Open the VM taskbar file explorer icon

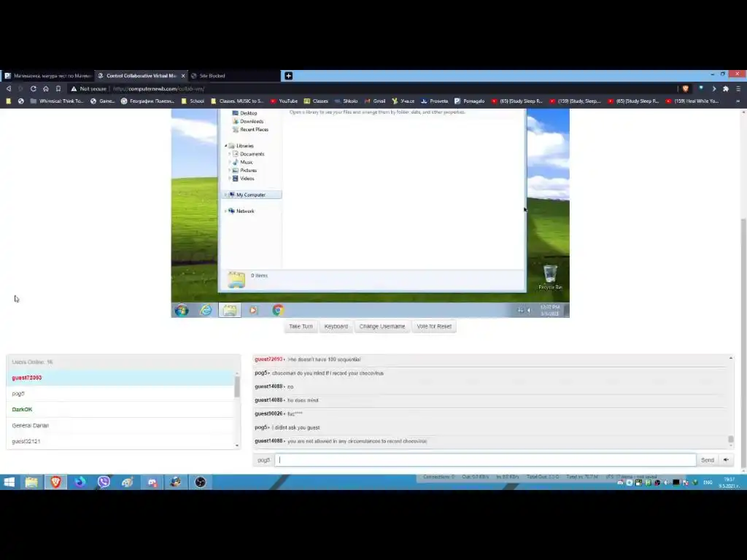point(230,311)
